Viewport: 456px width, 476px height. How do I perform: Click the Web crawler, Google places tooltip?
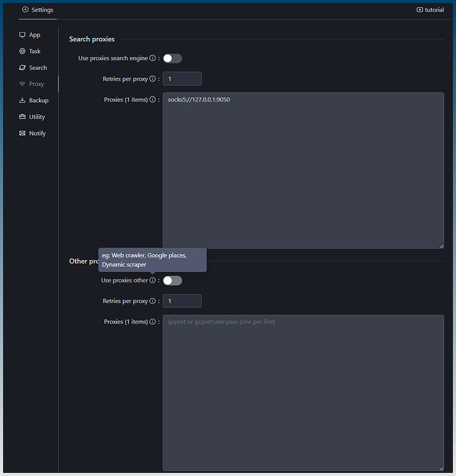(152, 260)
